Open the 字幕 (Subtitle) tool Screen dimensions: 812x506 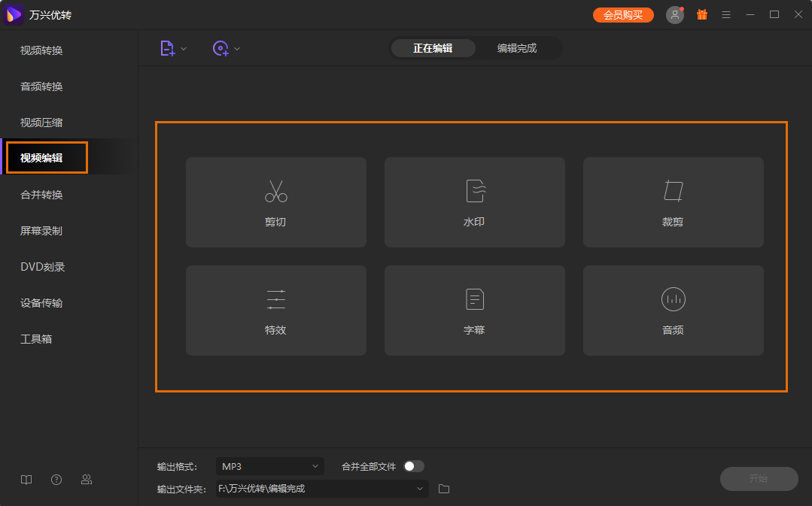click(474, 310)
